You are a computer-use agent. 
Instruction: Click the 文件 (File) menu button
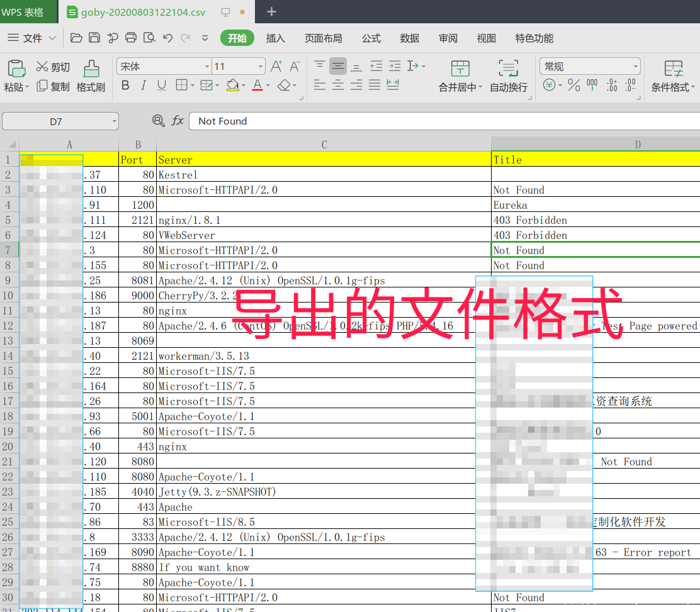point(31,38)
